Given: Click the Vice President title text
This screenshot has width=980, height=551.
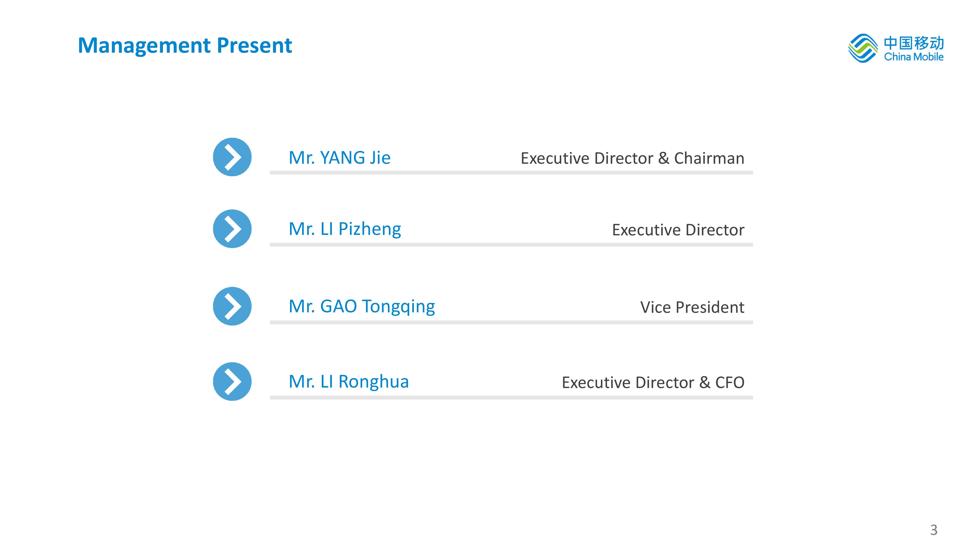Looking at the screenshot, I should tap(692, 307).
